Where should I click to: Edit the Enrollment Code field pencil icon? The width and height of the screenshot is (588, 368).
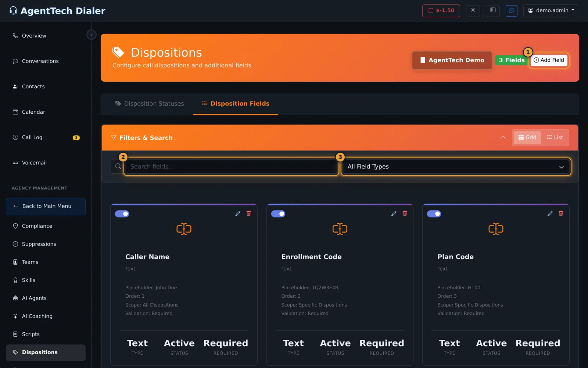tap(394, 213)
